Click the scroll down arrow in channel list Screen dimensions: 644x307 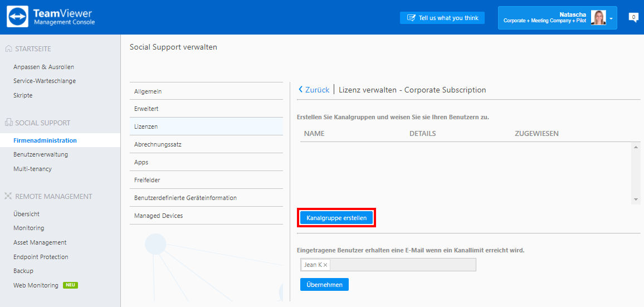pyautogui.click(x=636, y=199)
